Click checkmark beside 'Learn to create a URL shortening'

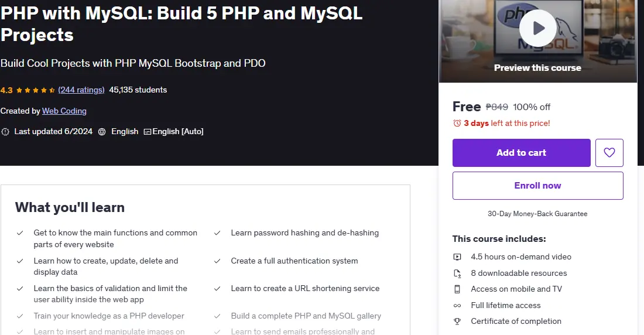[x=217, y=289]
